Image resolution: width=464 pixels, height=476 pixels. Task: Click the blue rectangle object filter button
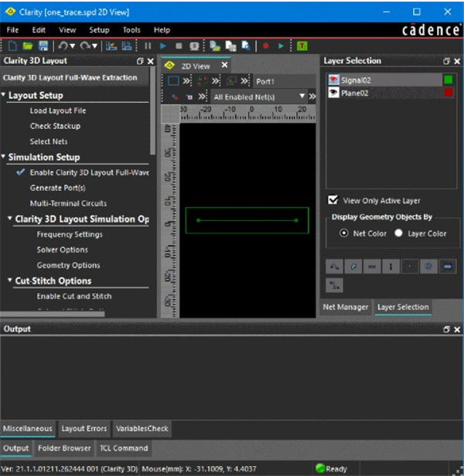(x=447, y=267)
